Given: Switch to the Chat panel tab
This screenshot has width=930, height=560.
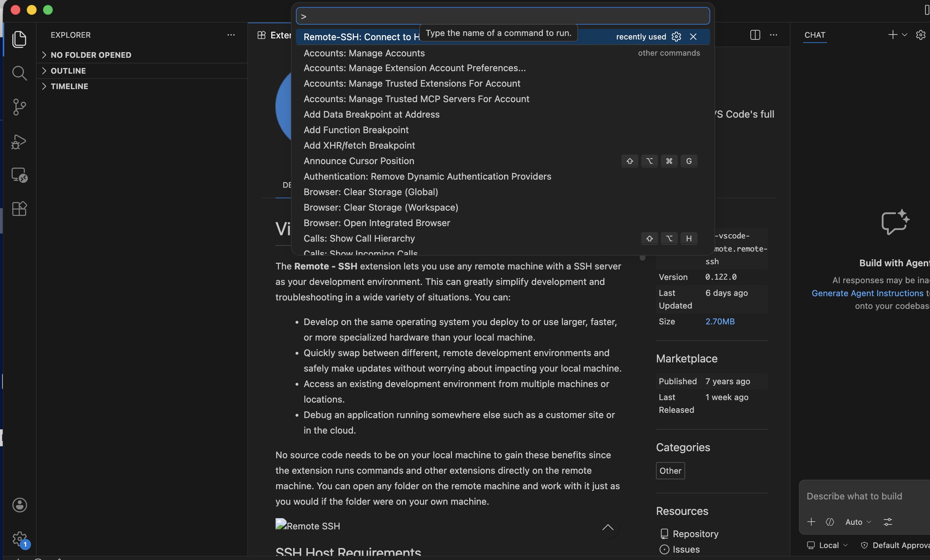Looking at the screenshot, I should pos(814,35).
